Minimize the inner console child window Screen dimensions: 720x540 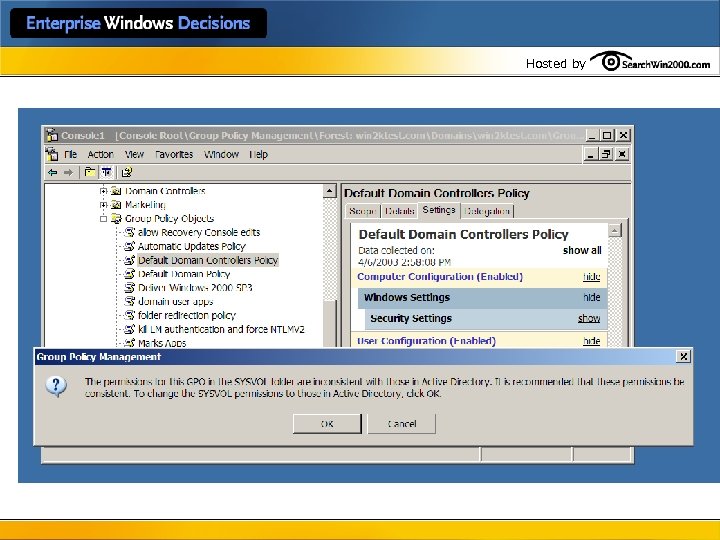[x=591, y=154]
